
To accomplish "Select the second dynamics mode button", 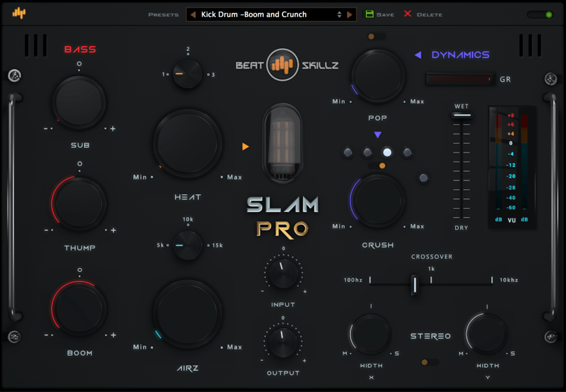I will [368, 153].
